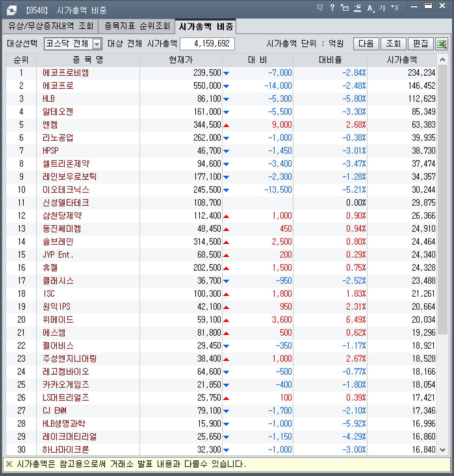Click the 대비율 column header
This screenshot has height=476, width=454.
tap(330, 60)
